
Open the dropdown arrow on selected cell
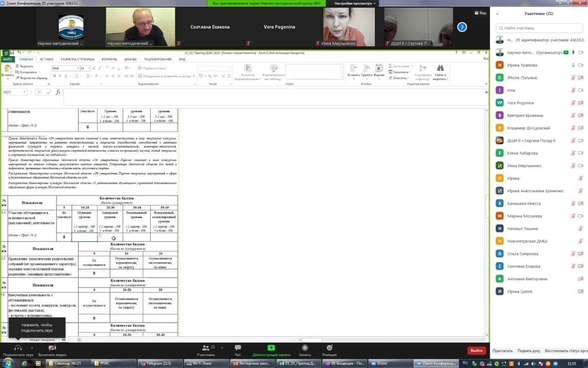click(x=100, y=236)
